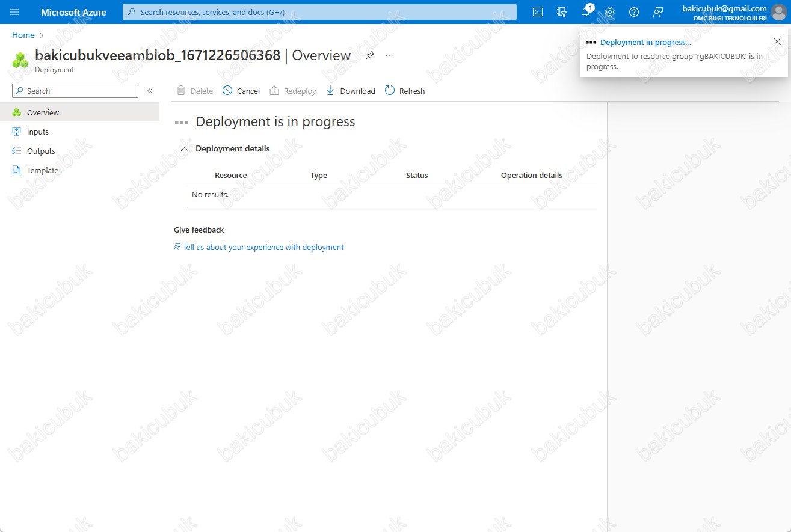Open the Deployment in progress notification link
This screenshot has height=532, width=791.
pos(645,42)
